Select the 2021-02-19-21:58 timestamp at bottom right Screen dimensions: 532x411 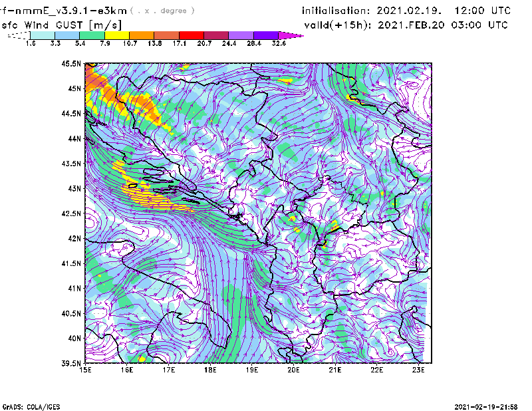[x=488, y=406]
